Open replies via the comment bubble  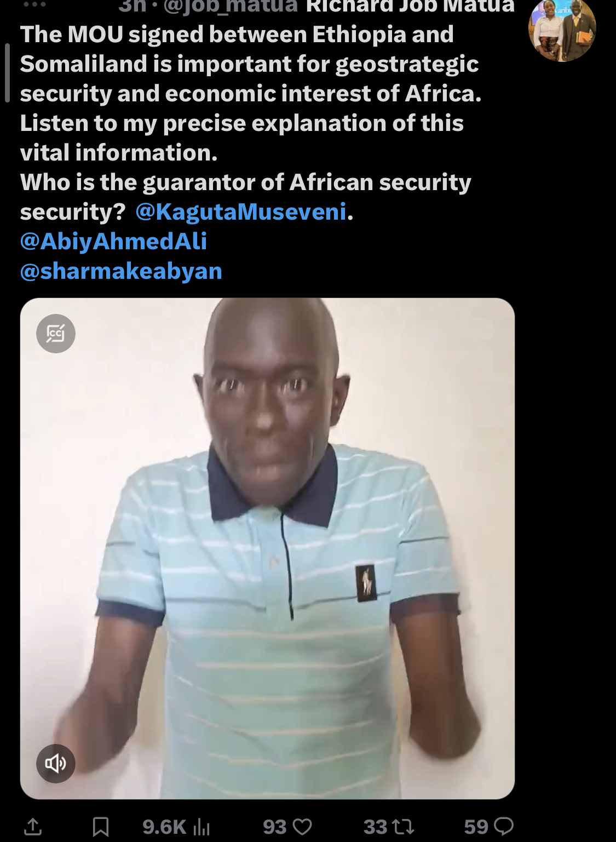[x=504, y=826]
